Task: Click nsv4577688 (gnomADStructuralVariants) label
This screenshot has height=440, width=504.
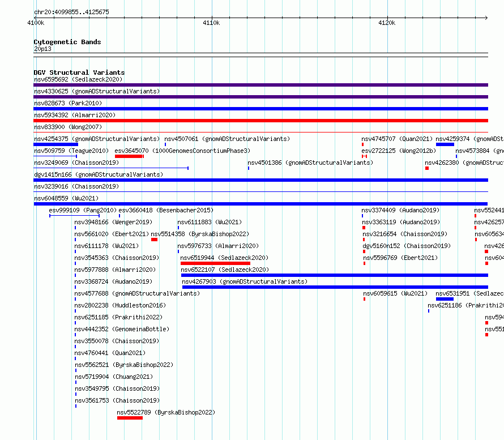Action: point(137,293)
